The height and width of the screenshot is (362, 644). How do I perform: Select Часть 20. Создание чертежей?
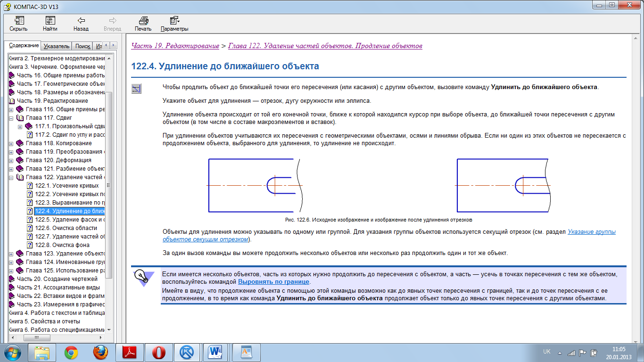(57, 279)
